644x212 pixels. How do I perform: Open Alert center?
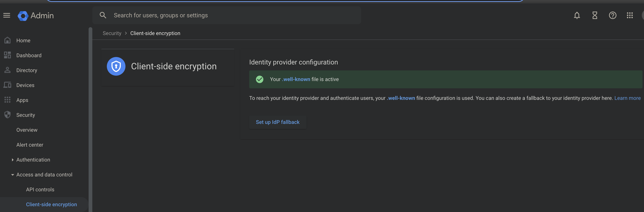[30, 145]
